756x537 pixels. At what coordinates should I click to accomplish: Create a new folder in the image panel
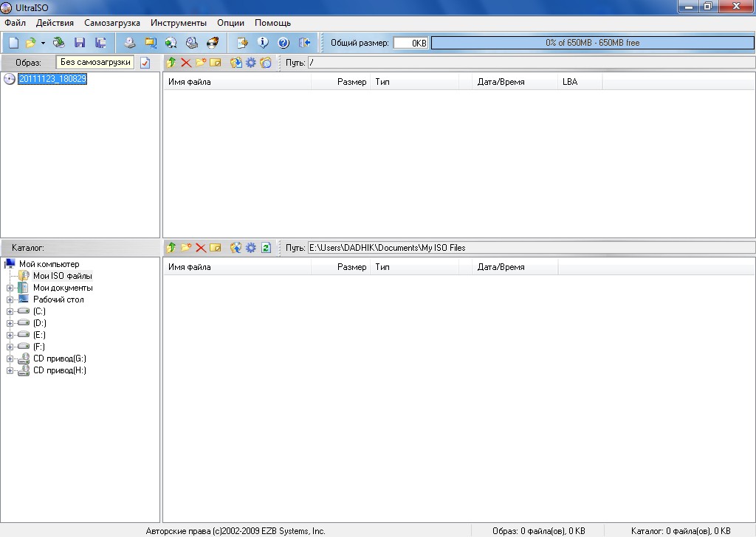[201, 62]
